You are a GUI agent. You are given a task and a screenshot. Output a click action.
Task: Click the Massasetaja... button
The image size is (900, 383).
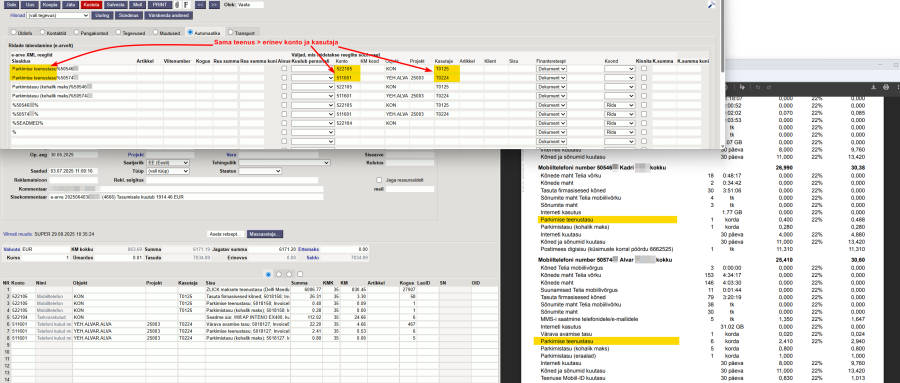click(265, 234)
